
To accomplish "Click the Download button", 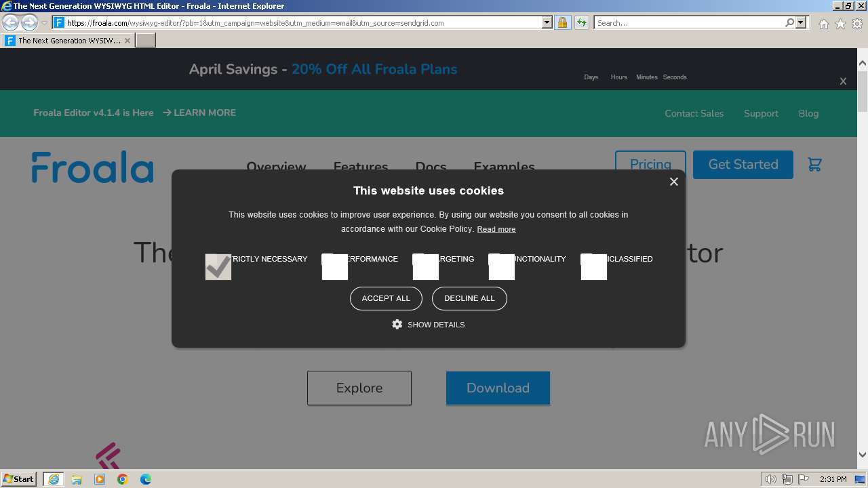I will [x=498, y=388].
